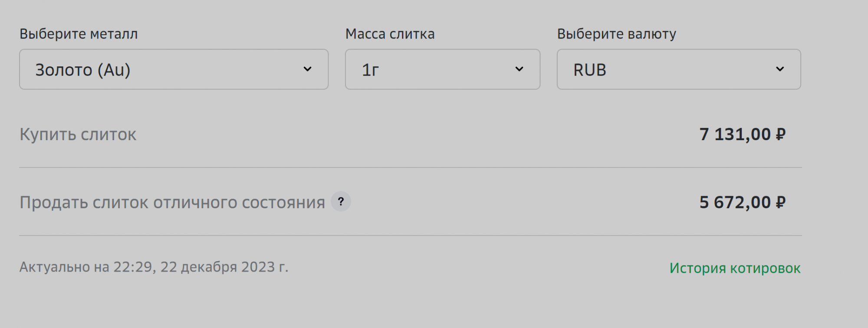Click the ruble sign after 7 131,00
This screenshot has height=328, width=868.
780,134
